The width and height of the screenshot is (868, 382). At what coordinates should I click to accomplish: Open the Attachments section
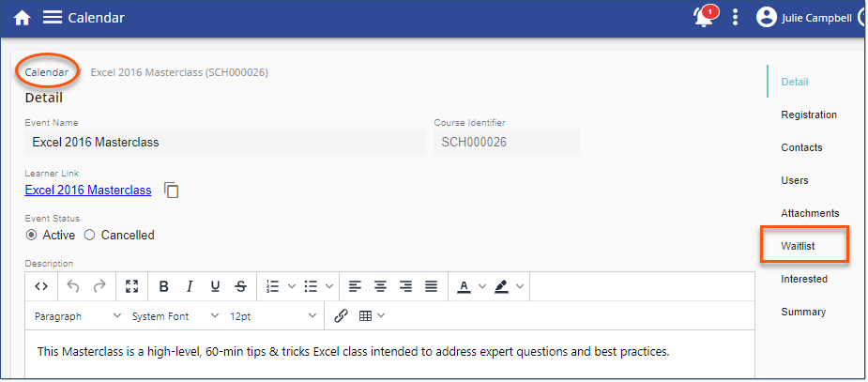810,213
